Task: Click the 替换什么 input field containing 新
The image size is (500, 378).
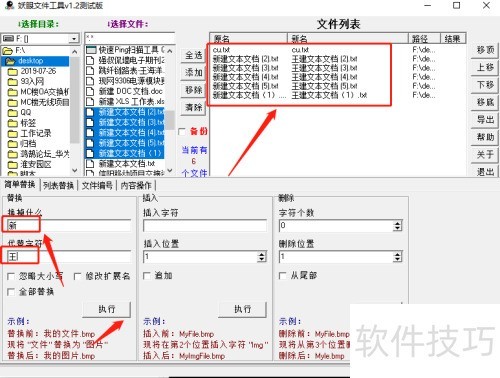Action: 69,225
